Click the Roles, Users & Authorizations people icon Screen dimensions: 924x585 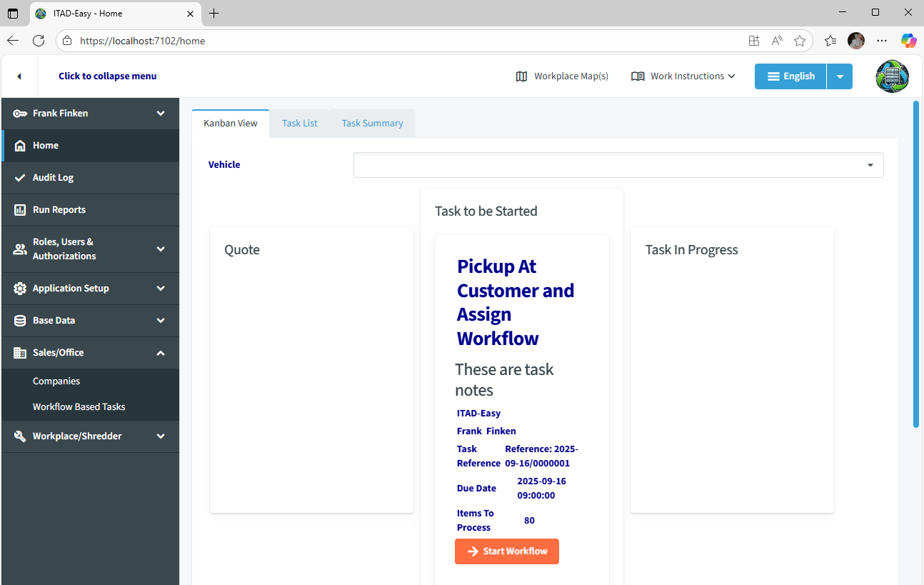tap(20, 249)
